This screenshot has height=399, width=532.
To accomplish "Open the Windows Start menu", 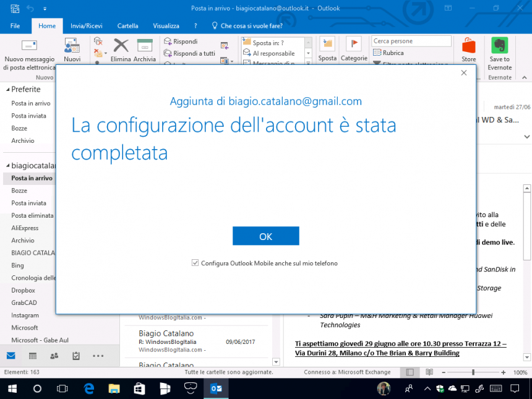I will coord(12,388).
